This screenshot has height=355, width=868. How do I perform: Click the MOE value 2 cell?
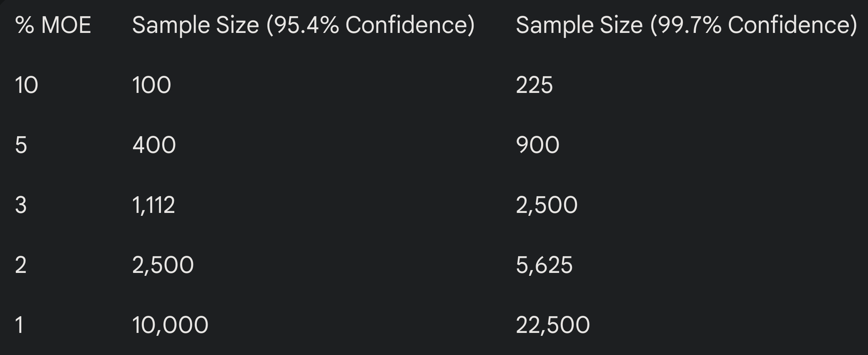(x=21, y=265)
